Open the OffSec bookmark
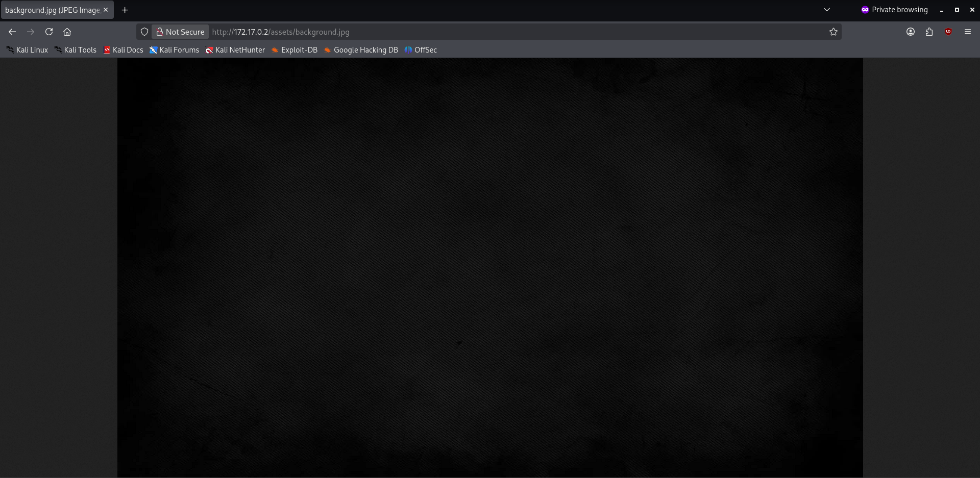 421,49
